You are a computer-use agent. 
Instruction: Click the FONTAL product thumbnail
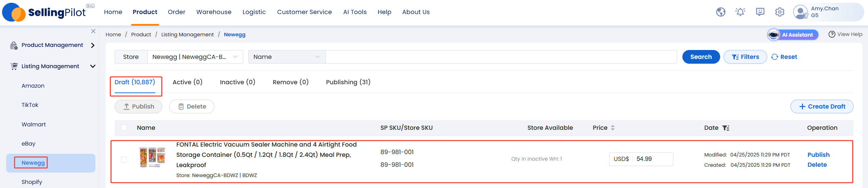(152, 157)
